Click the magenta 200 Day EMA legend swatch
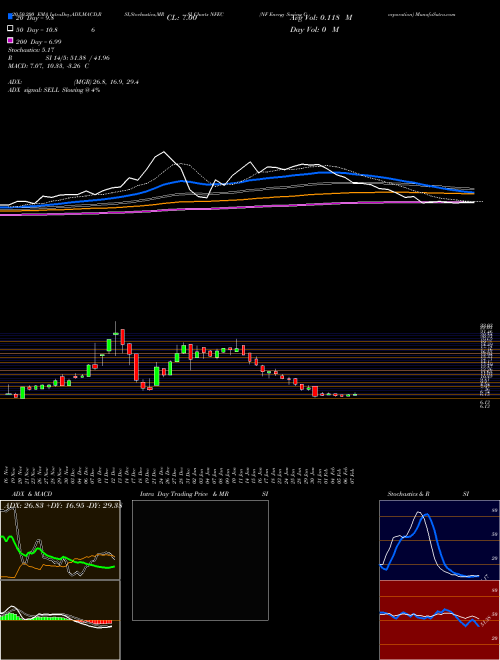The image size is (500, 660). [x=10, y=41]
